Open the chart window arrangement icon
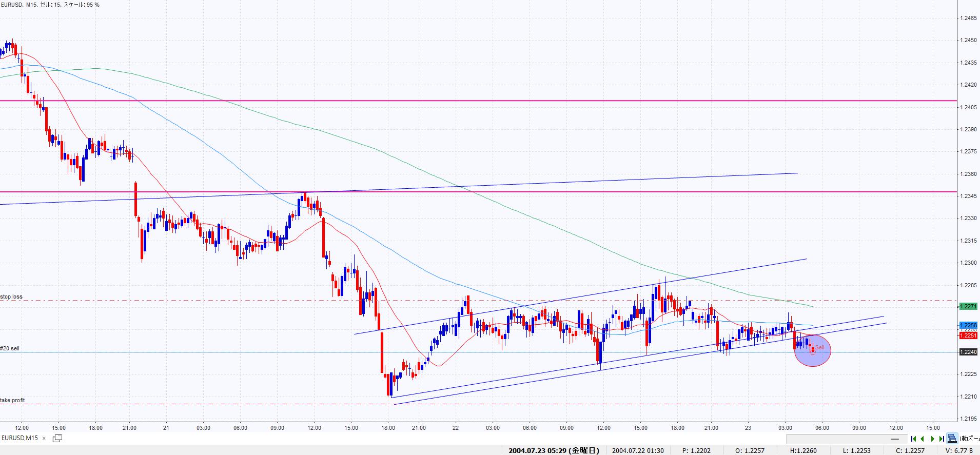 [x=57, y=438]
